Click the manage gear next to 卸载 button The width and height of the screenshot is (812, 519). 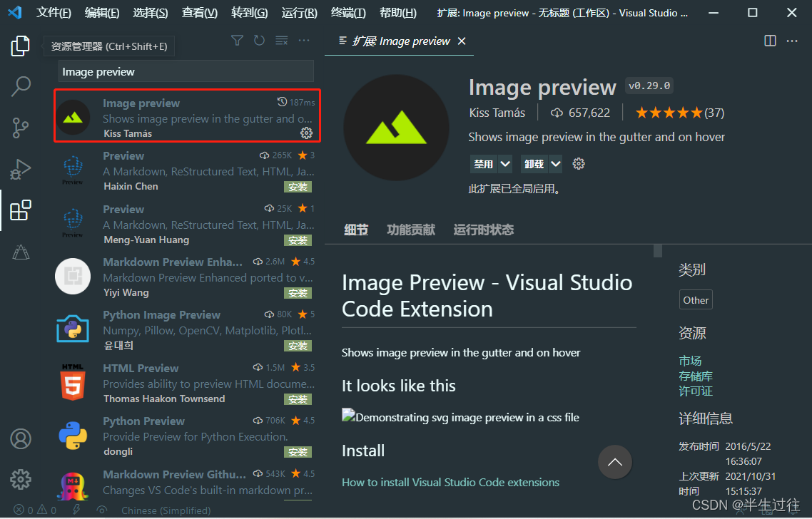[x=579, y=164]
